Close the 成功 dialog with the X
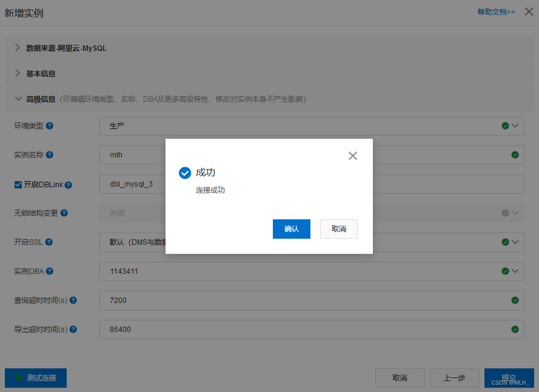Image resolution: width=539 pixels, height=392 pixels. click(x=353, y=156)
